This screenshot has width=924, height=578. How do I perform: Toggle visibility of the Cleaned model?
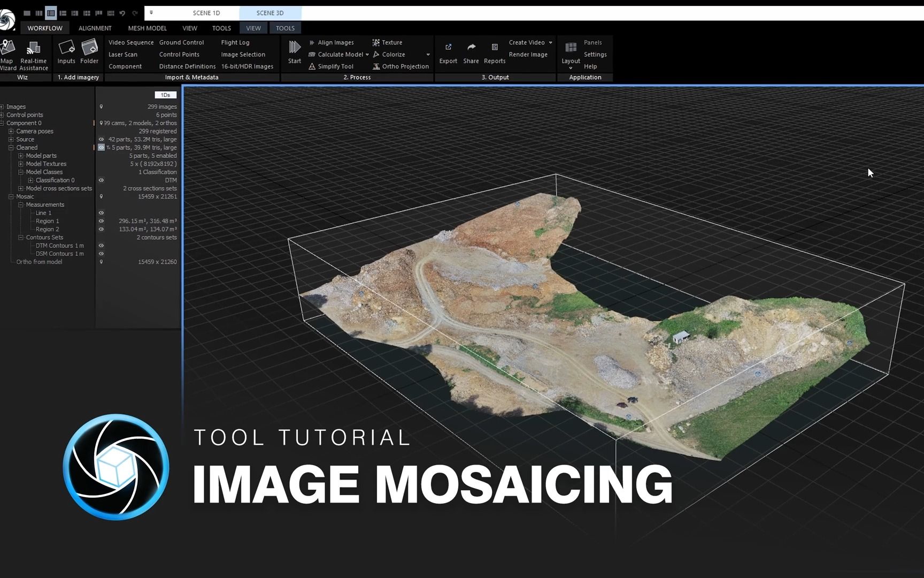101,147
